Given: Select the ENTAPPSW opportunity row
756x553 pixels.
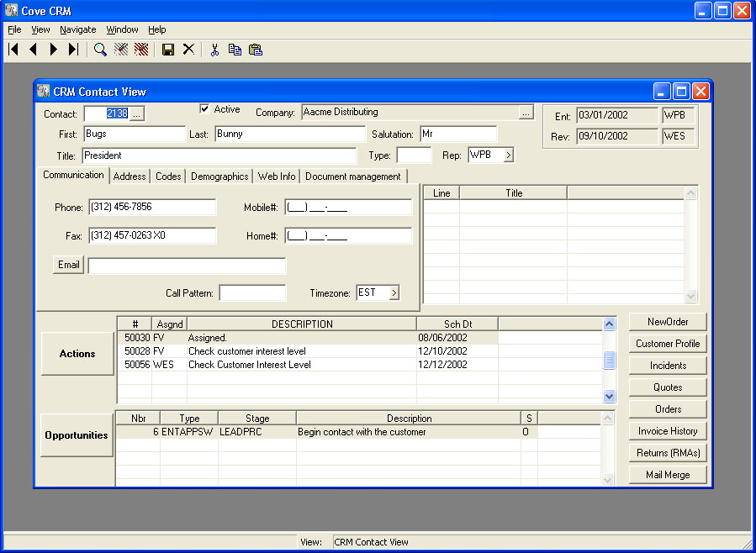Looking at the screenshot, I should [358, 432].
